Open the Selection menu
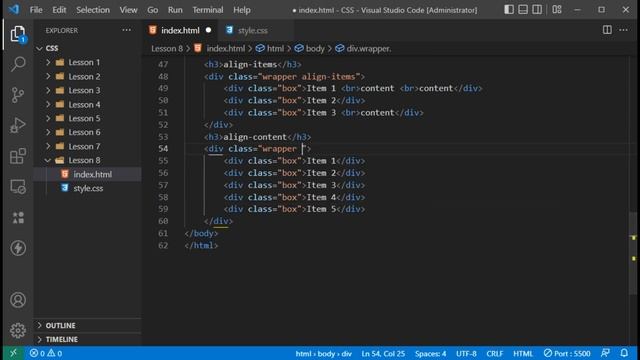This screenshot has width=640, height=360. click(93, 10)
